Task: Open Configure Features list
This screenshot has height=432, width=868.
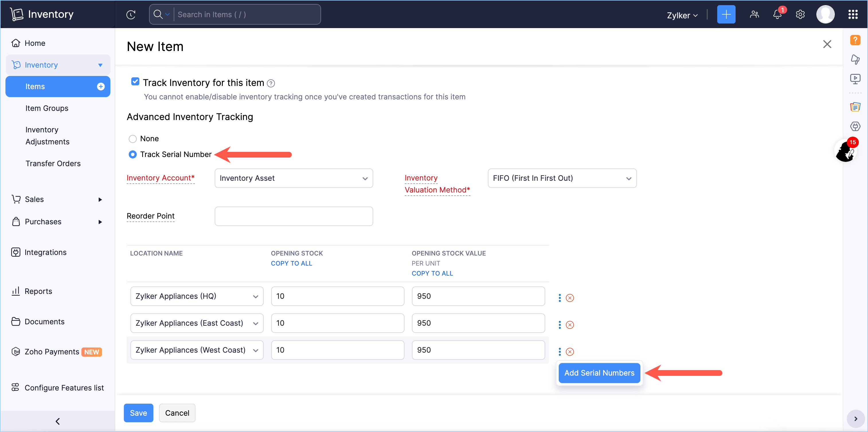Action: [x=57, y=388]
